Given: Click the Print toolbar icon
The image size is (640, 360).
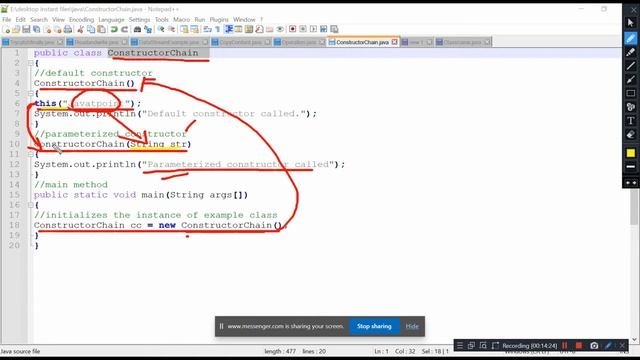Looking at the screenshot, I should 68,29.
